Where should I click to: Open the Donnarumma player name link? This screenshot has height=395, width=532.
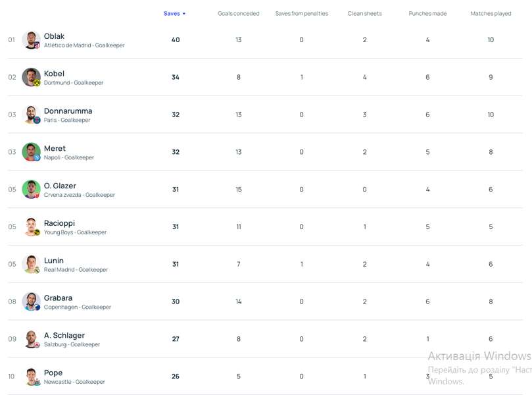(68, 111)
